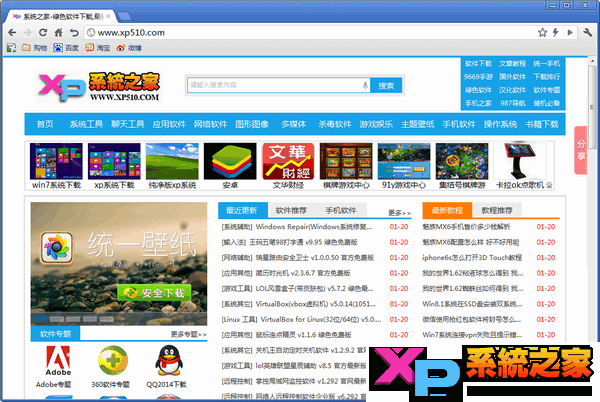Bookmark this page with the star icon
This screenshot has height=402, width=600.
pyautogui.click(x=542, y=33)
